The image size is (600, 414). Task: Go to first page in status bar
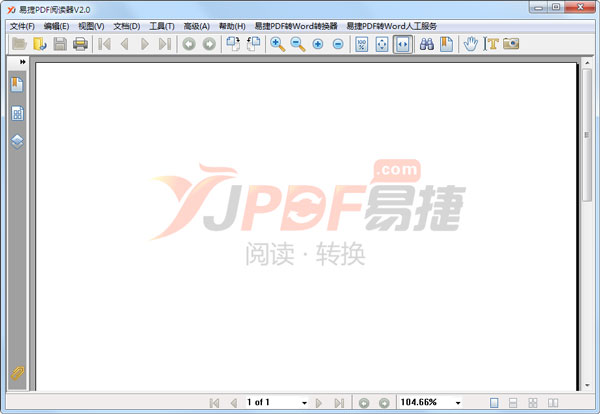214,403
